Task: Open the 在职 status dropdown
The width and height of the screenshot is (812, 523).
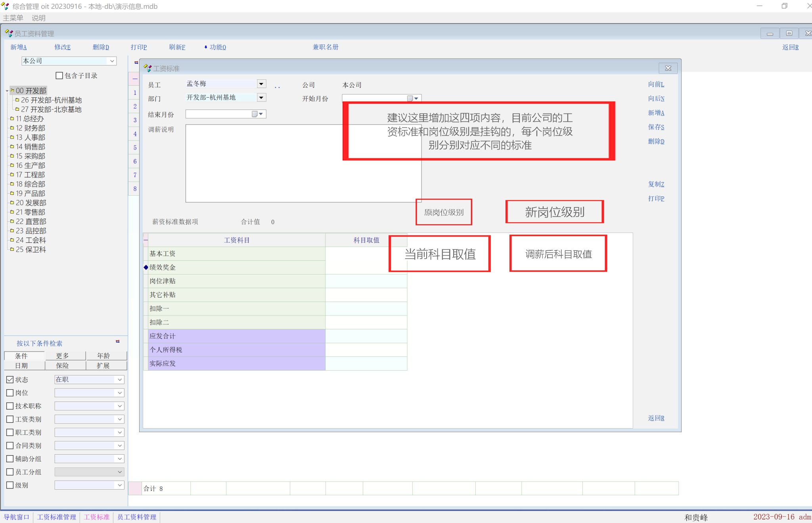Action: [119, 380]
